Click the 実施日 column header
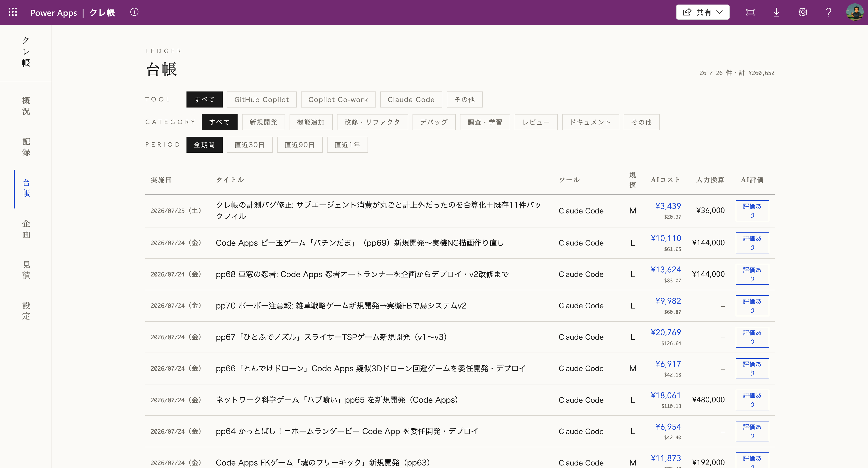 [161, 180]
